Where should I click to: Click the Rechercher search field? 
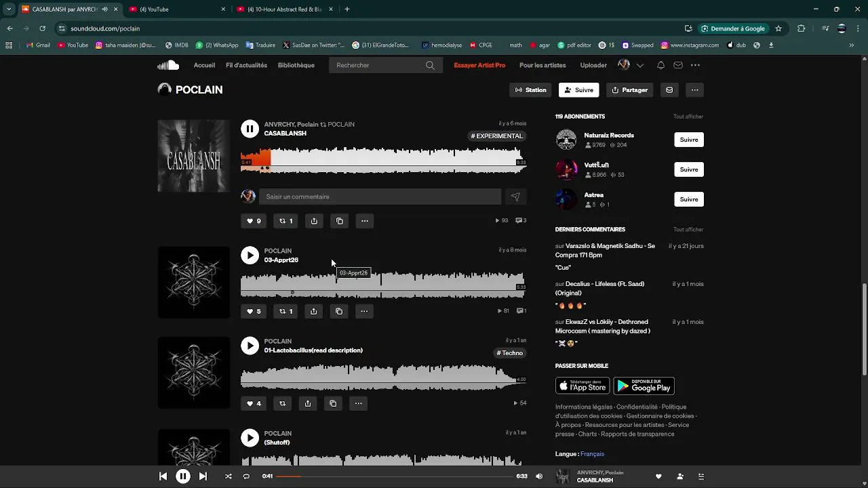pyautogui.click(x=384, y=65)
